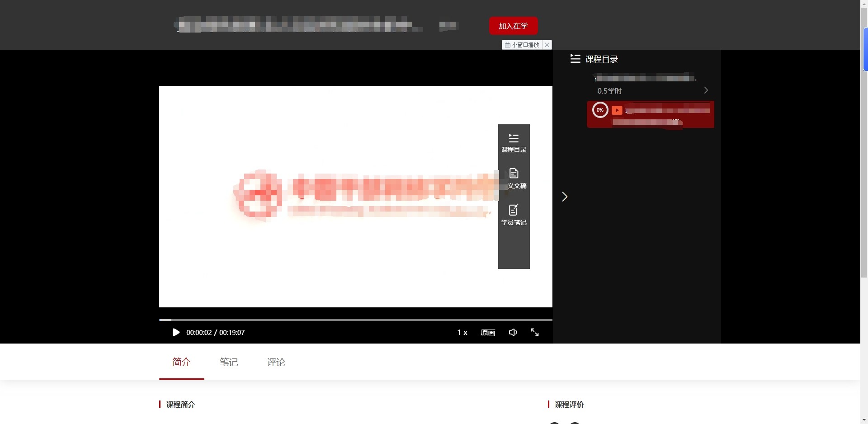The width and height of the screenshot is (868, 424).
Task: Click the page vertical scrollbar down arrow
Action: (x=864, y=420)
